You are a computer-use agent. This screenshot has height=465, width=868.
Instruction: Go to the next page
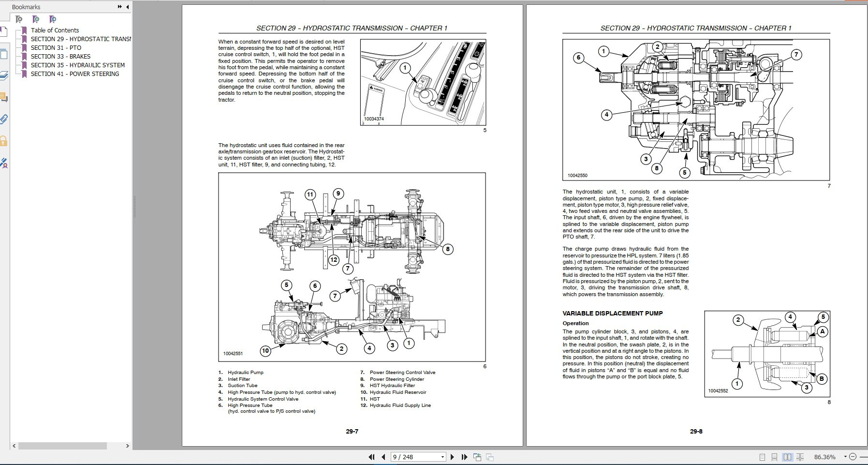(x=453, y=456)
